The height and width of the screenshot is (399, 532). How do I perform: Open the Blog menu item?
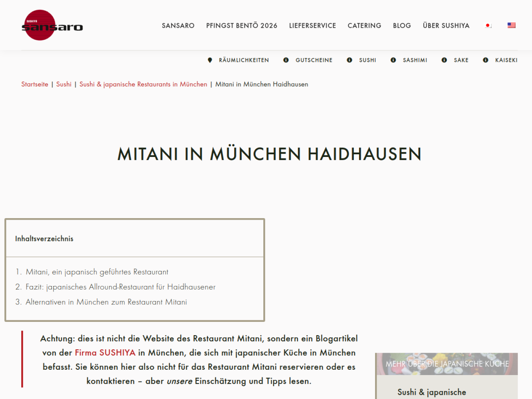pyautogui.click(x=402, y=25)
